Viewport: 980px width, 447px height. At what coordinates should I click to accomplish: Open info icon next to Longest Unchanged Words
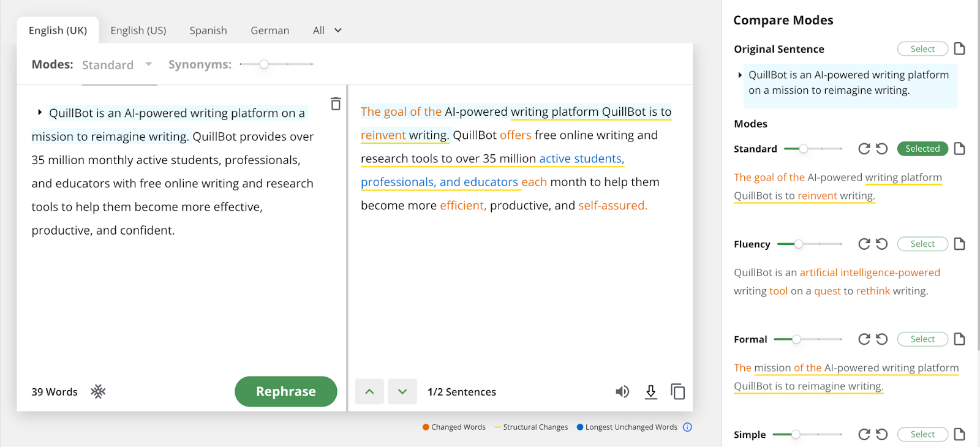tap(687, 427)
